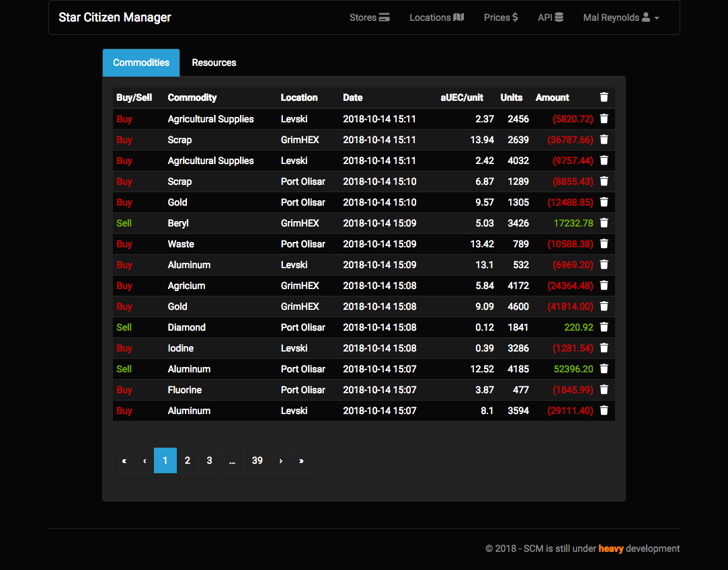Click the amount 220.92
This screenshot has width=728, height=570.
click(579, 327)
